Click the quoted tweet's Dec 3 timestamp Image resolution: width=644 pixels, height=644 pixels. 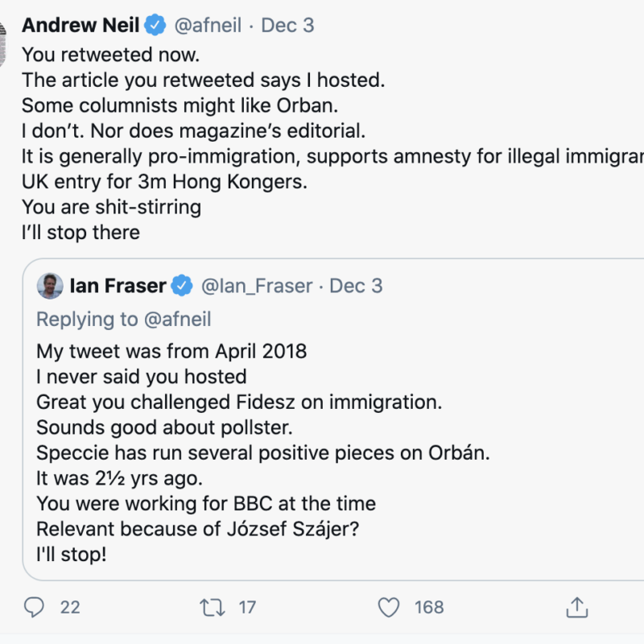tap(357, 285)
